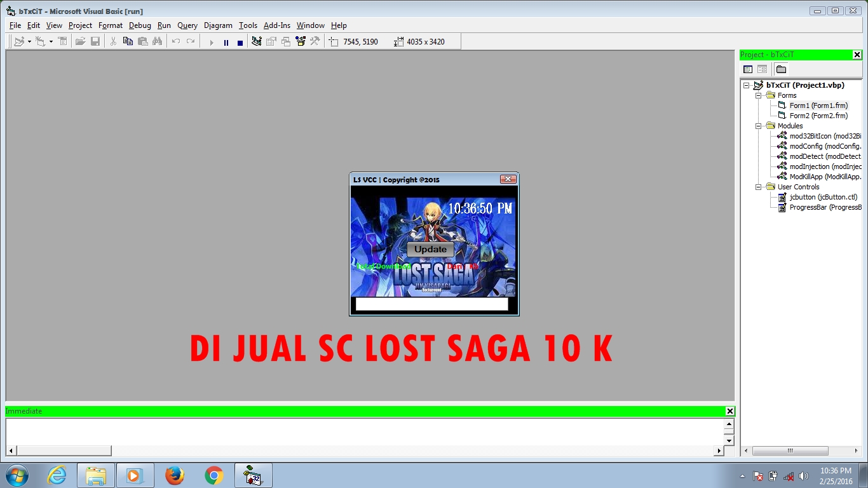
Task: Select ProgressBar user control in tree
Action: coord(825,207)
